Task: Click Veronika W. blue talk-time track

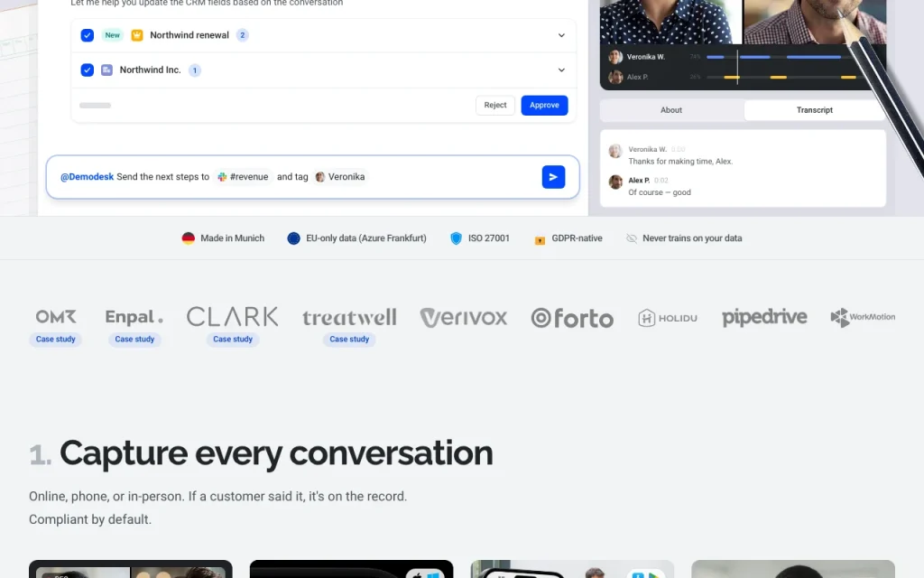Action: click(x=781, y=57)
